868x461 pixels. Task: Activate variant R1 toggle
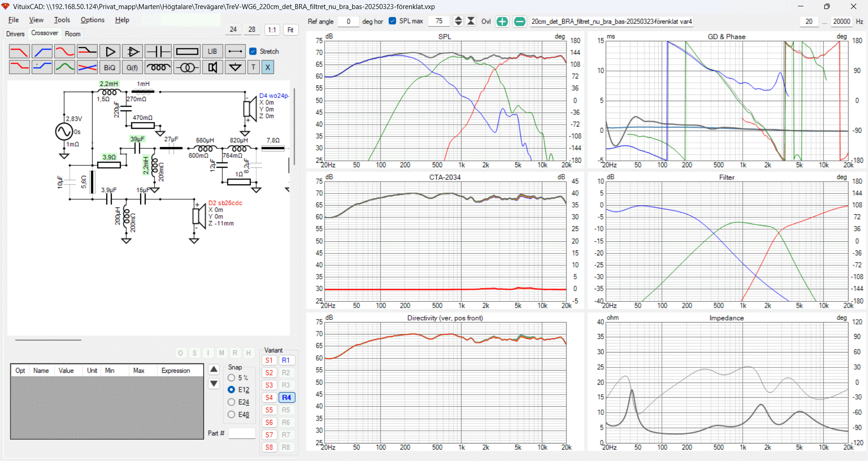(x=286, y=360)
